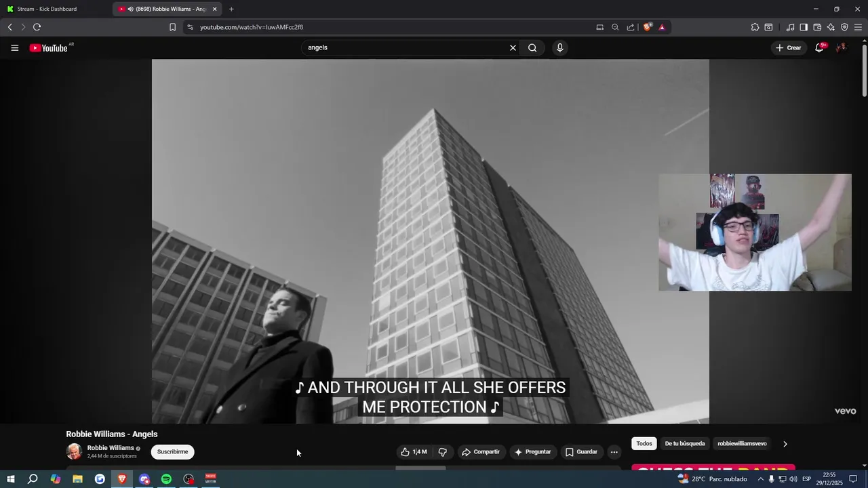Open the Brave VPN shield icon
This screenshot has width=868, height=488.
click(844, 27)
